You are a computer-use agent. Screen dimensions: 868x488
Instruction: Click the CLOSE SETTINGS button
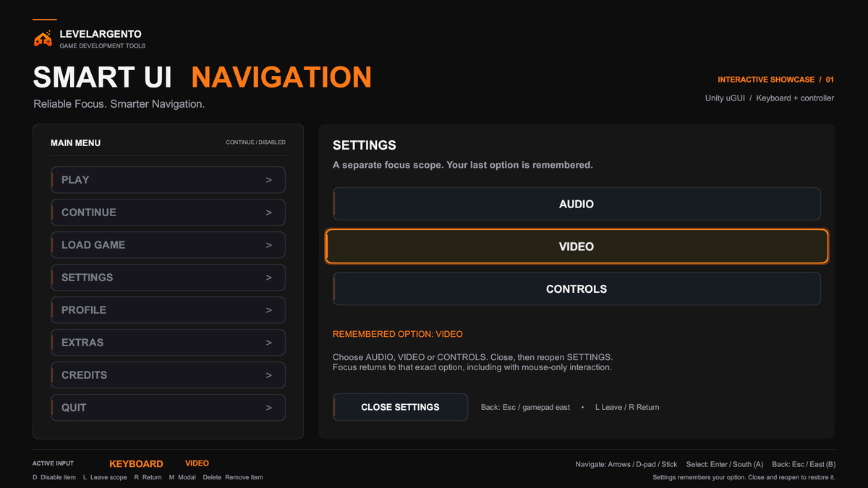pos(400,407)
